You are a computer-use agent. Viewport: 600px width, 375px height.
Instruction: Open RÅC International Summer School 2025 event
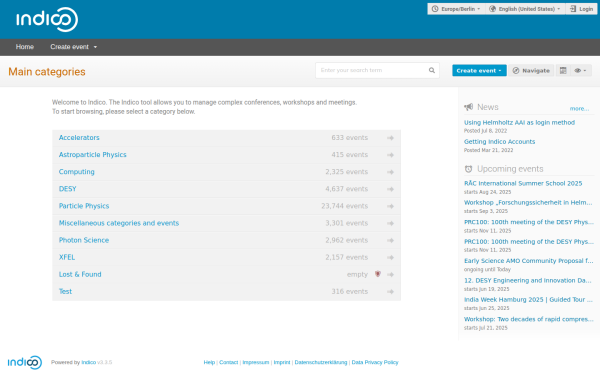click(x=523, y=183)
